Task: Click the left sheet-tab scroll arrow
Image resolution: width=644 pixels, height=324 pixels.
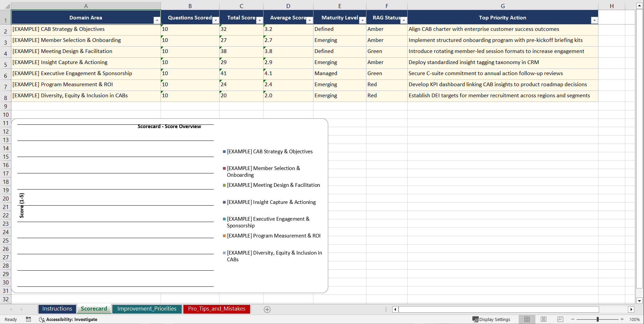Action: click(x=11, y=309)
